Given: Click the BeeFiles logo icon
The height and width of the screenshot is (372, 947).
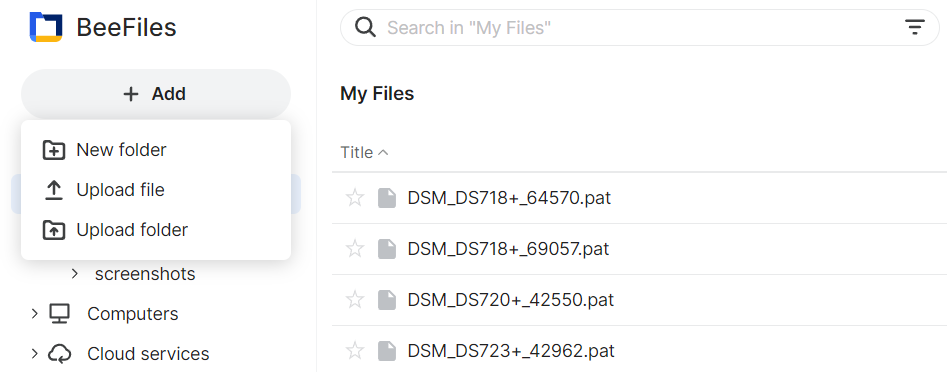Looking at the screenshot, I should 46,27.
